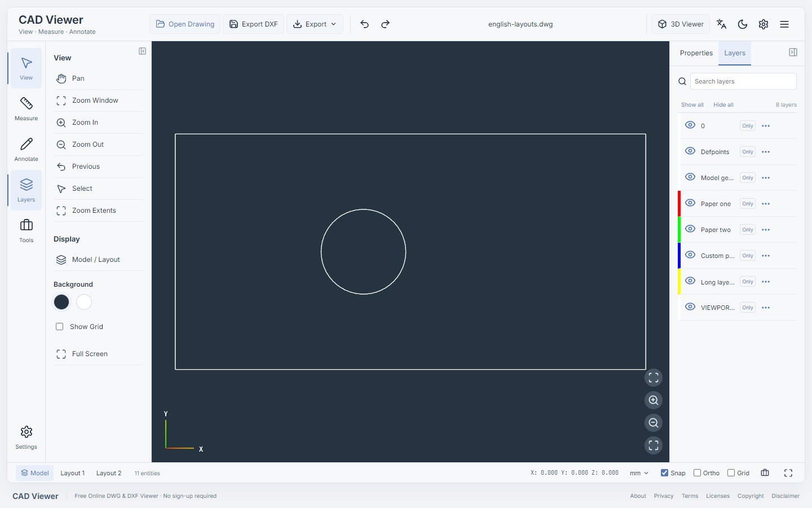Collapse the right Layers panel

point(793,52)
